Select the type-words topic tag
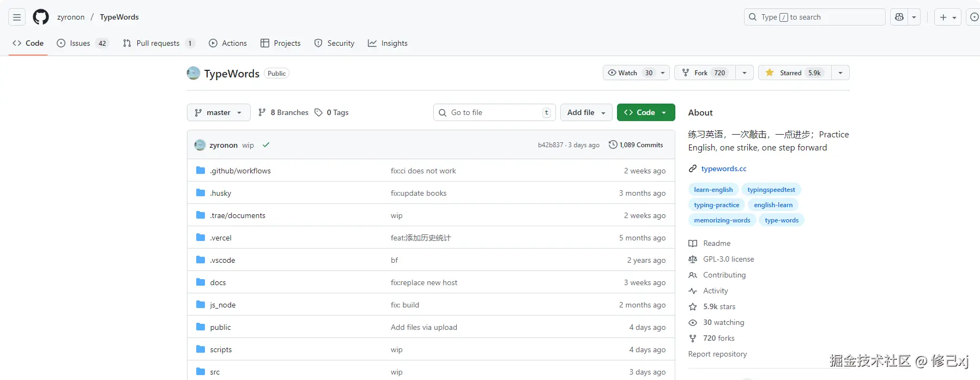Viewport: 980px width, 380px height. 782,220
